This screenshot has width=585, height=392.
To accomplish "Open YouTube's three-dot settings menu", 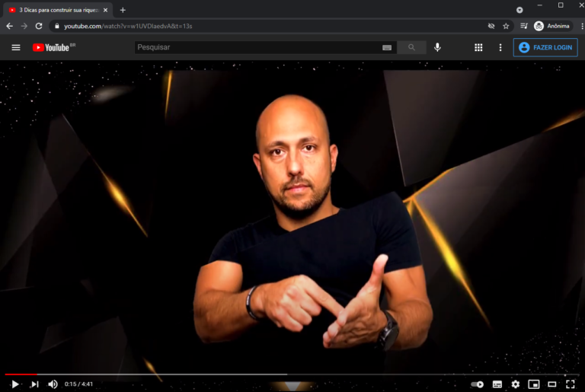I will [500, 47].
